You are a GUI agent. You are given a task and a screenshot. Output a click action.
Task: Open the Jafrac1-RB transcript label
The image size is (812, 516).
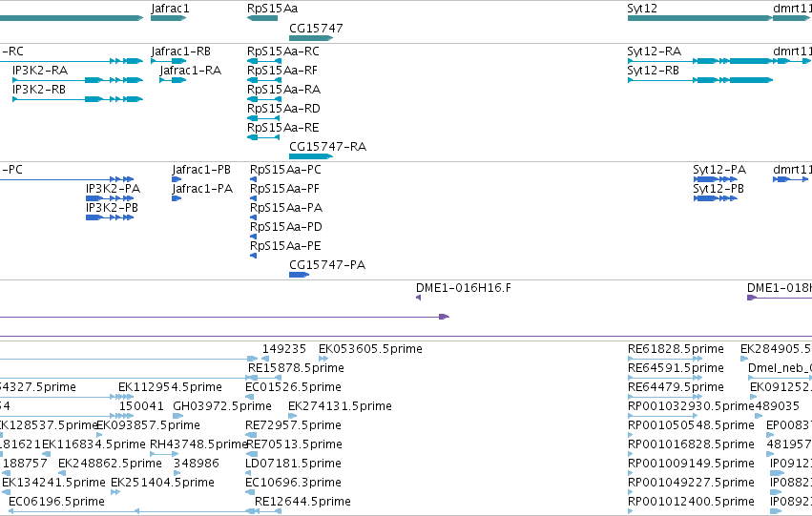[180, 52]
